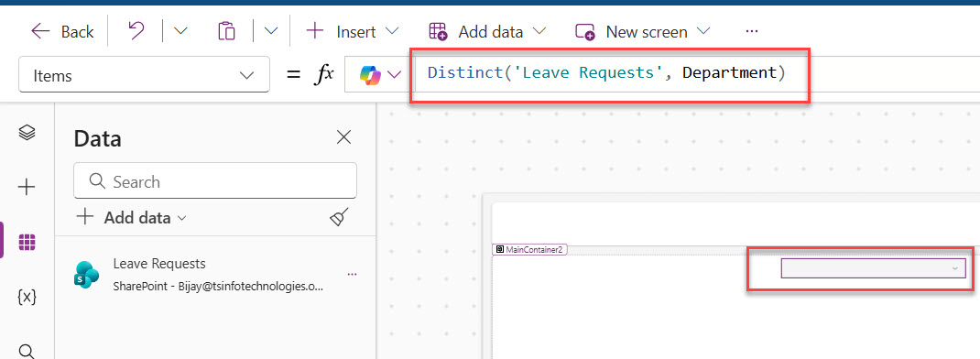Click the Leave Requests SharePoint icon
This screenshot has height=359, width=980.
(86, 275)
